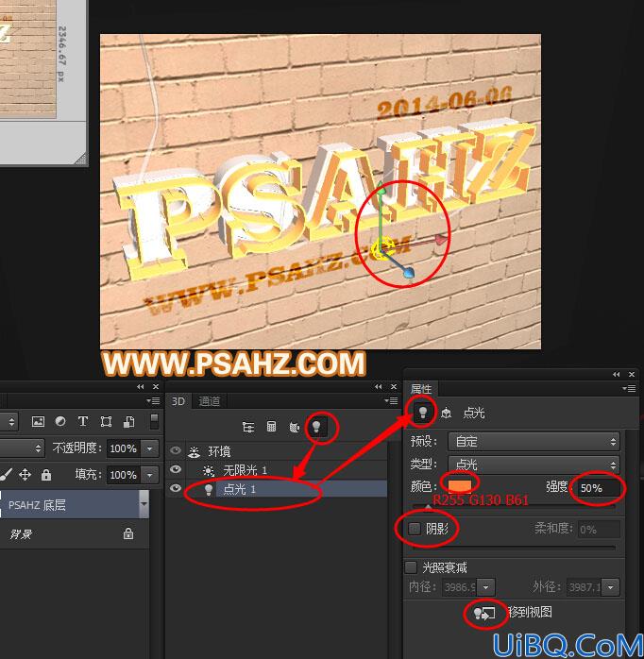Show whole scene filter in 3D panel
Screen dimensions: 644x659
[x=248, y=428]
